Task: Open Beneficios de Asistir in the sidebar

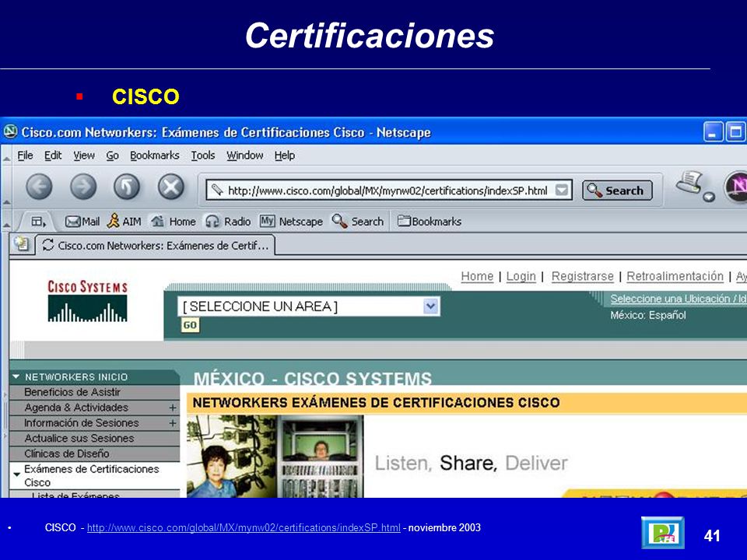Action: point(94,392)
